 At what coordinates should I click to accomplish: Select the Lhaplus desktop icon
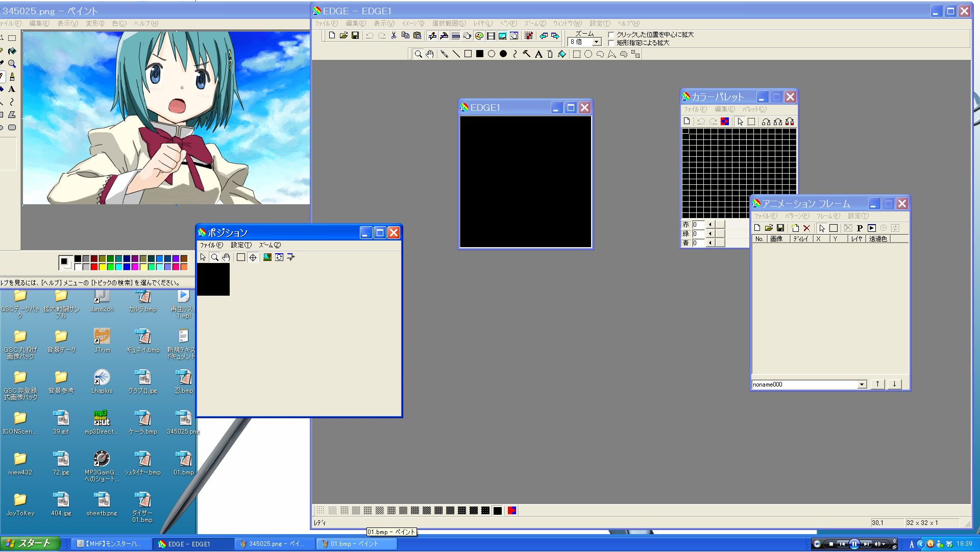coord(102,381)
